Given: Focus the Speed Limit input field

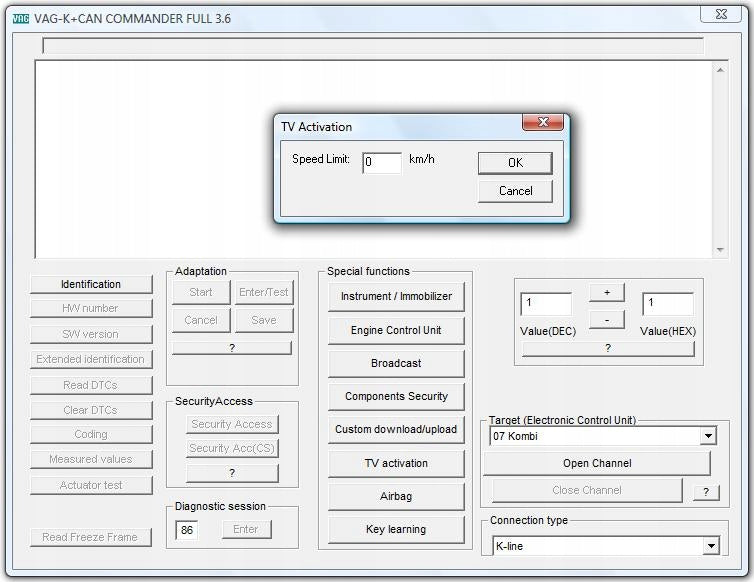Looking at the screenshot, I should click(x=382, y=163).
